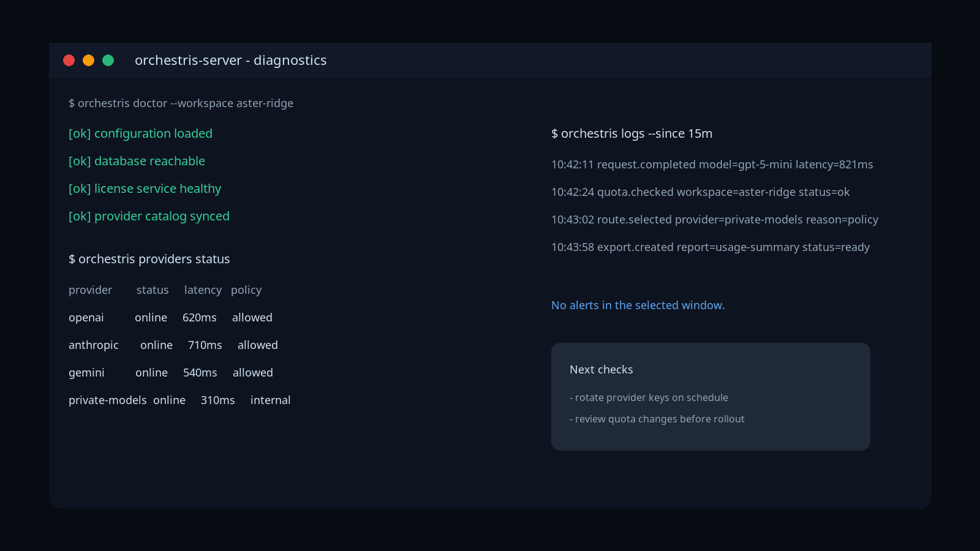Click 'review quota changes before rollout' item
Viewport: 980px width, 551px height.
(657, 419)
